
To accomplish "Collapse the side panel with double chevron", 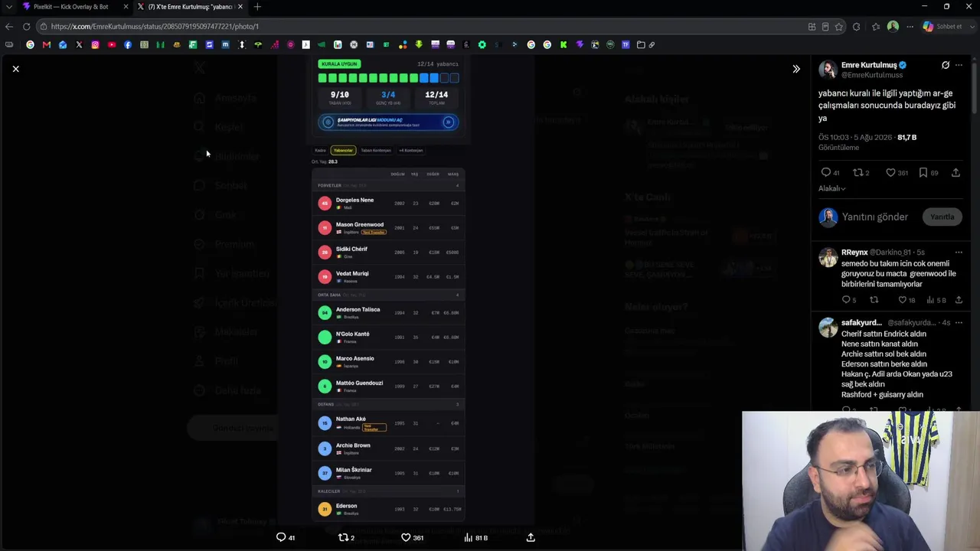I will pyautogui.click(x=796, y=69).
